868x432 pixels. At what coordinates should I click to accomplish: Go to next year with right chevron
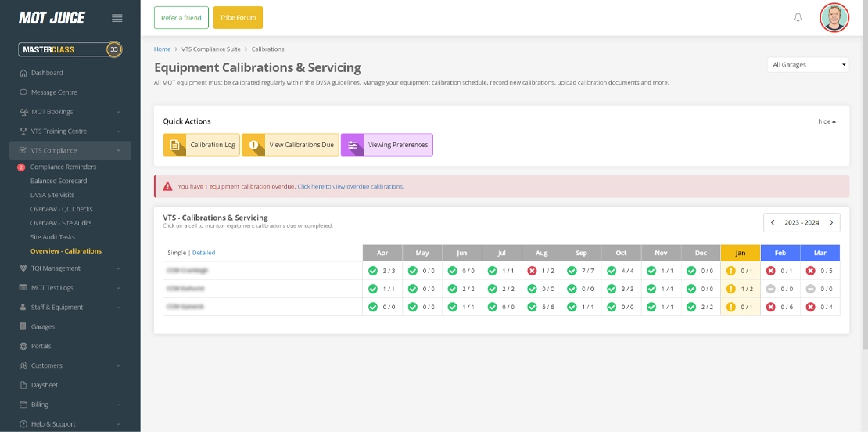coord(831,222)
